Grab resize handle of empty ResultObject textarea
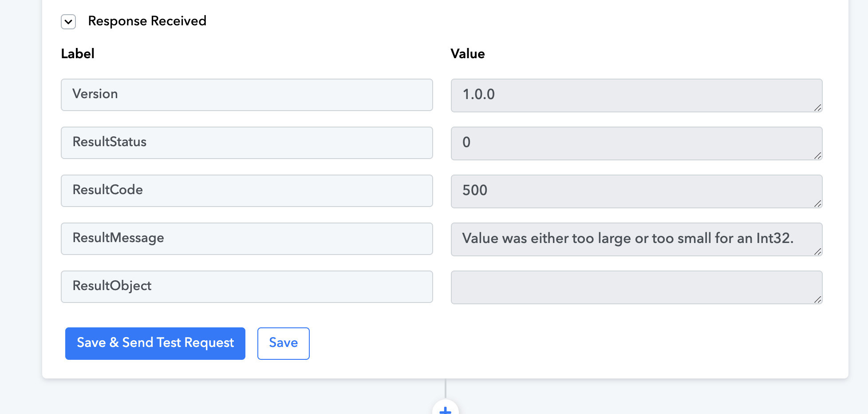Screen dimensions: 868x414 click(x=818, y=299)
